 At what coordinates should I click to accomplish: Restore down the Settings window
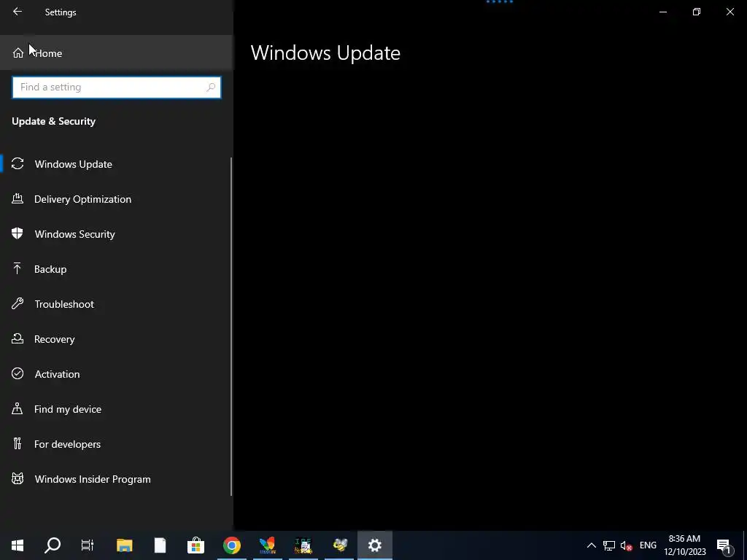(x=697, y=12)
